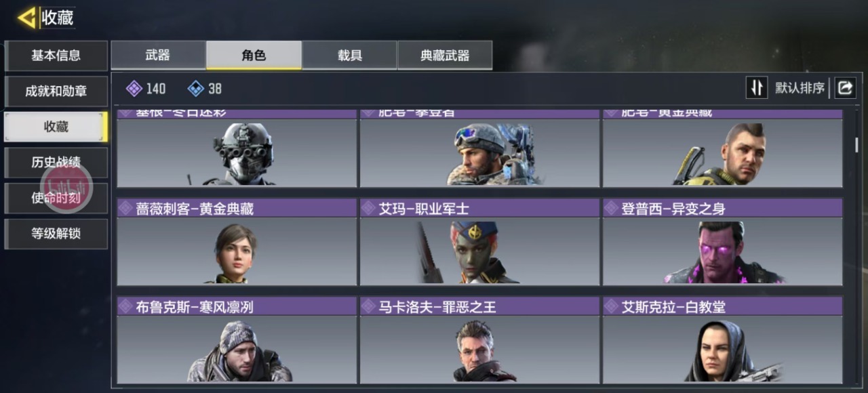
Task: Toggle sort order with the arrows icon
Action: pos(757,87)
